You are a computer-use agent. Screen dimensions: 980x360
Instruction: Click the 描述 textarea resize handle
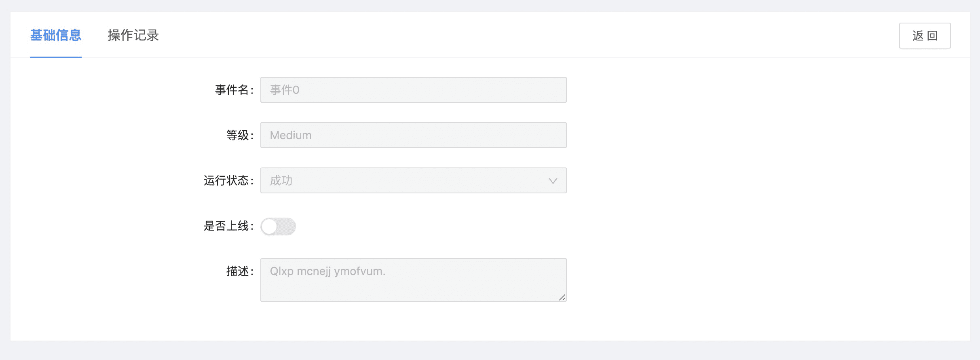[x=562, y=297]
